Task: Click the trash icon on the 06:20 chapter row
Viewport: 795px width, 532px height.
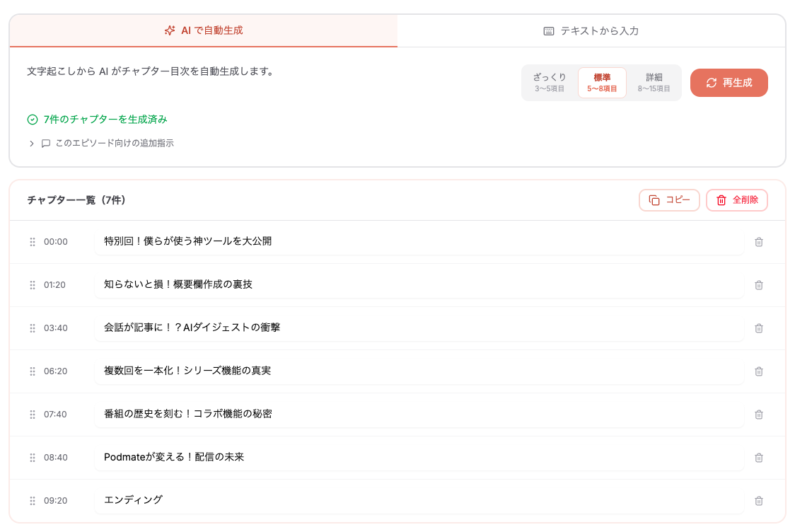Action: pyautogui.click(x=759, y=371)
